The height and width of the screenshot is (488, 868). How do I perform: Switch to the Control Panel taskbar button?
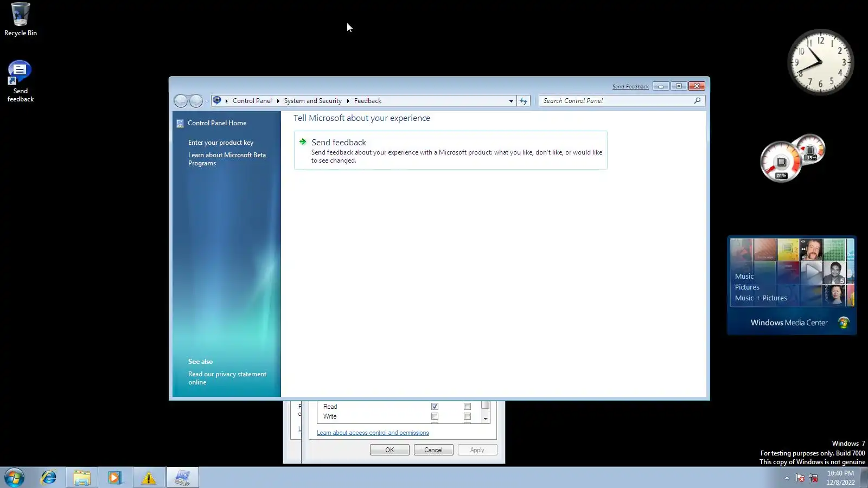tap(182, 478)
